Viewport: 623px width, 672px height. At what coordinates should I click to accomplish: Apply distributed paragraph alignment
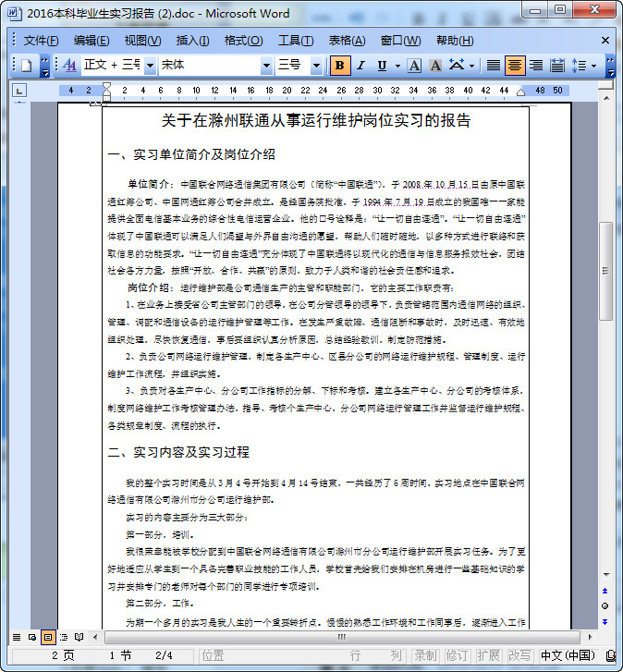click(x=557, y=66)
